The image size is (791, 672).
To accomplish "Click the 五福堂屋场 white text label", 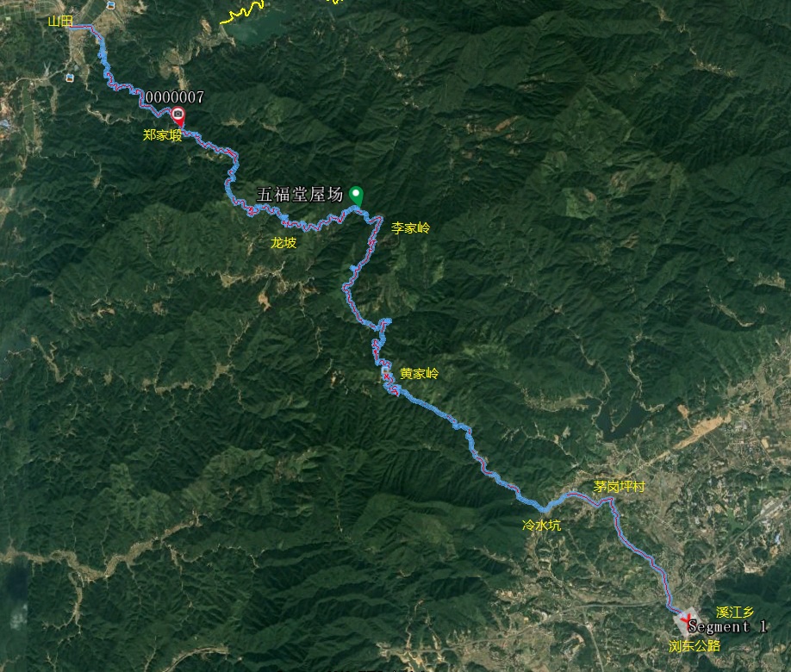I will pos(300,194).
